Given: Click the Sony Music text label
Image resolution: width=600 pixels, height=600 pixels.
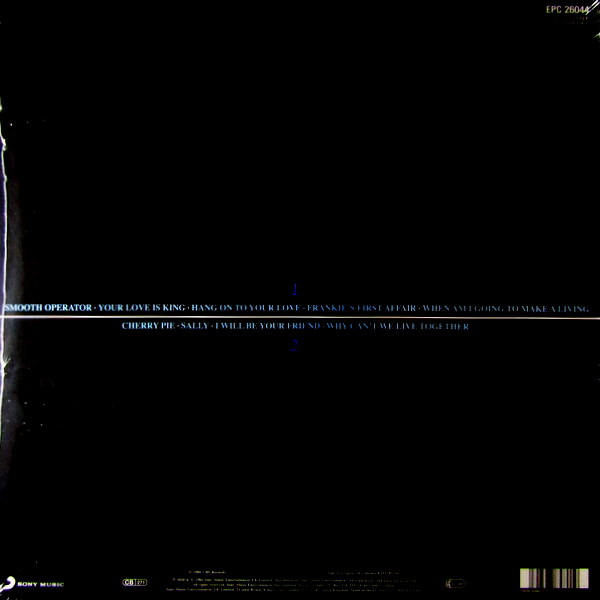Looking at the screenshot, I should click(40, 584).
